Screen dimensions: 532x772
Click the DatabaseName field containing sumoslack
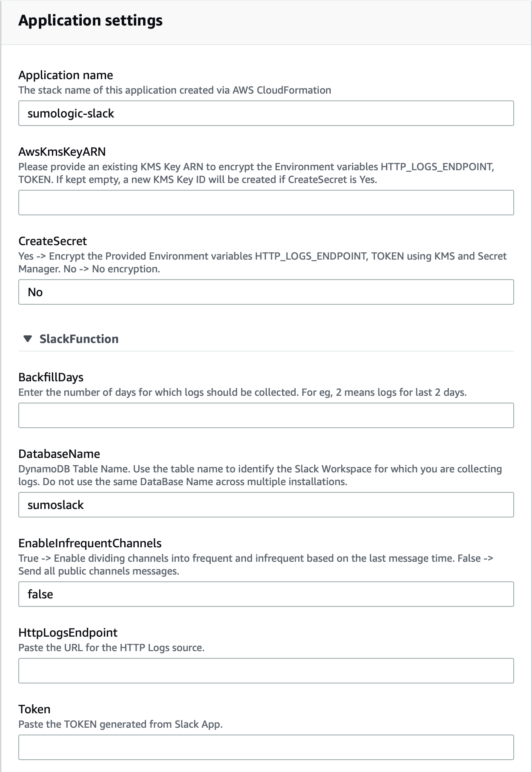(x=266, y=505)
